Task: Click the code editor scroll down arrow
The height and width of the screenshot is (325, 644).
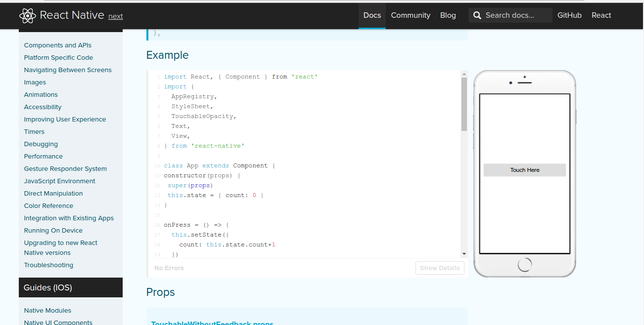Action: [x=464, y=254]
